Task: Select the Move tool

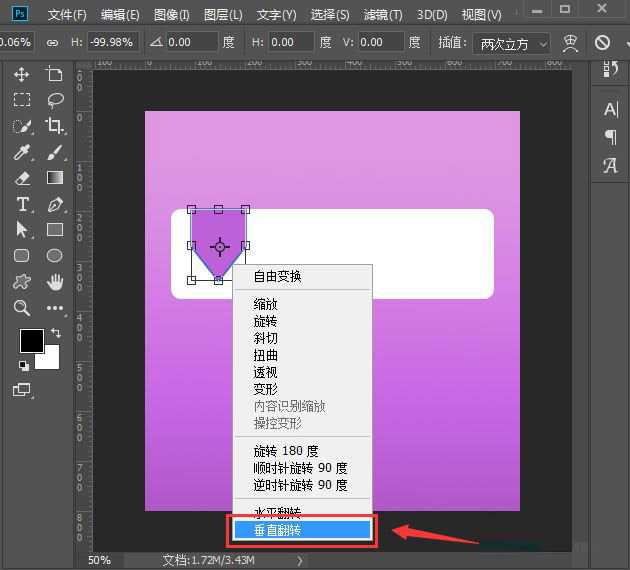Action: [22, 75]
